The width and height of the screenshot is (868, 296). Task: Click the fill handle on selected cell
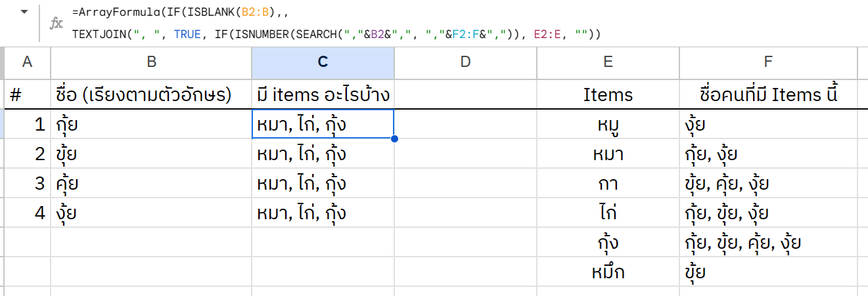pyautogui.click(x=394, y=138)
